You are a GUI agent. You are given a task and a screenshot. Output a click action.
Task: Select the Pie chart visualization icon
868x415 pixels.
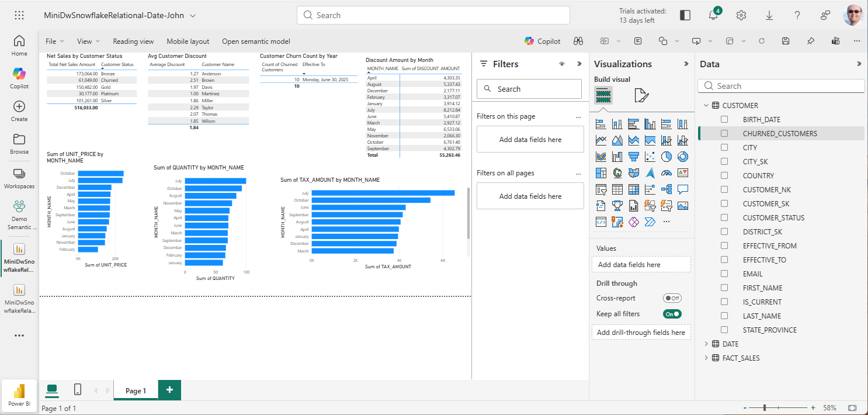(666, 157)
